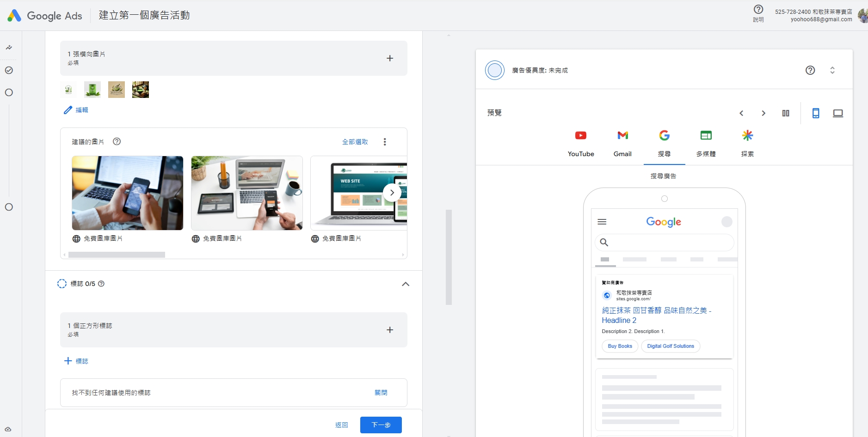The height and width of the screenshot is (437, 868).
Task: Click the green matcha product thumbnail
Action: tap(92, 90)
